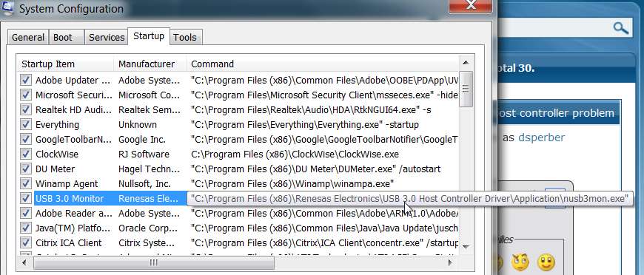Image resolution: width=644 pixels, height=275 pixels.
Task: Click the search magnifier icon
Action: pyautogui.click(x=620, y=28)
